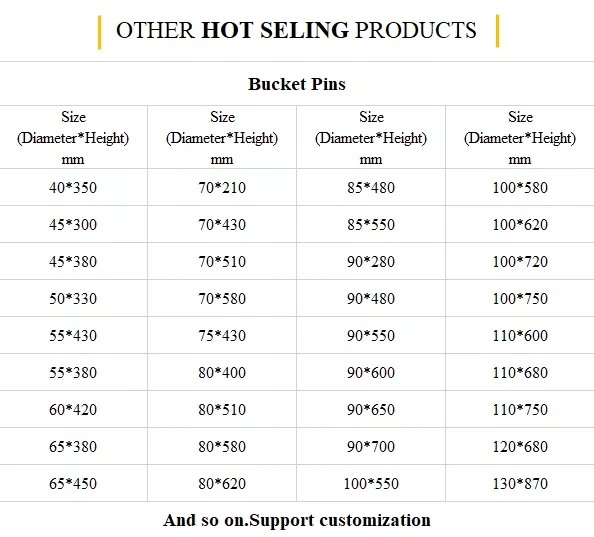Image resolution: width=594 pixels, height=537 pixels.
Task: Select the 55*430 size entry
Action: pyautogui.click(x=73, y=336)
